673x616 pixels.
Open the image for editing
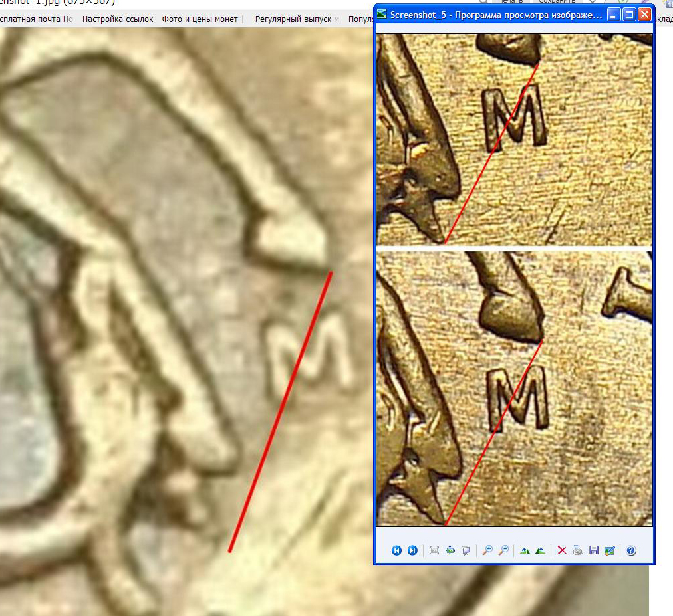[609, 550]
